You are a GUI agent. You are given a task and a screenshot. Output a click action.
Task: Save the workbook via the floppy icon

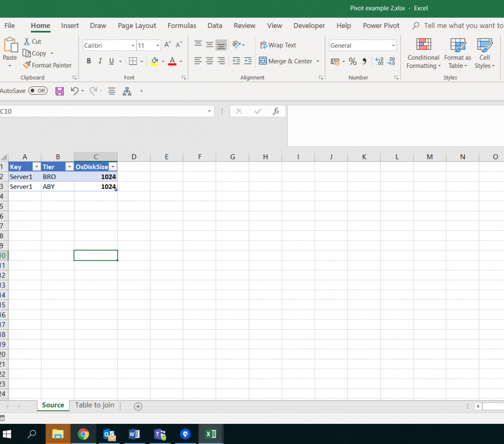(59, 91)
